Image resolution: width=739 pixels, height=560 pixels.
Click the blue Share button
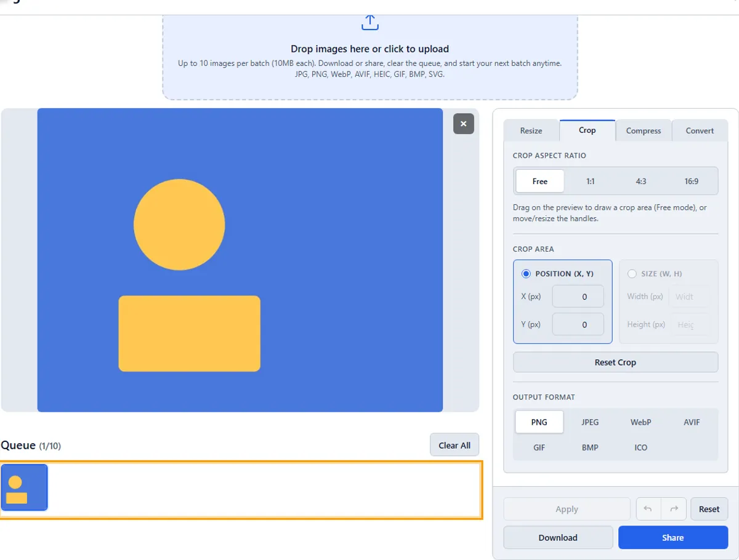(x=673, y=537)
